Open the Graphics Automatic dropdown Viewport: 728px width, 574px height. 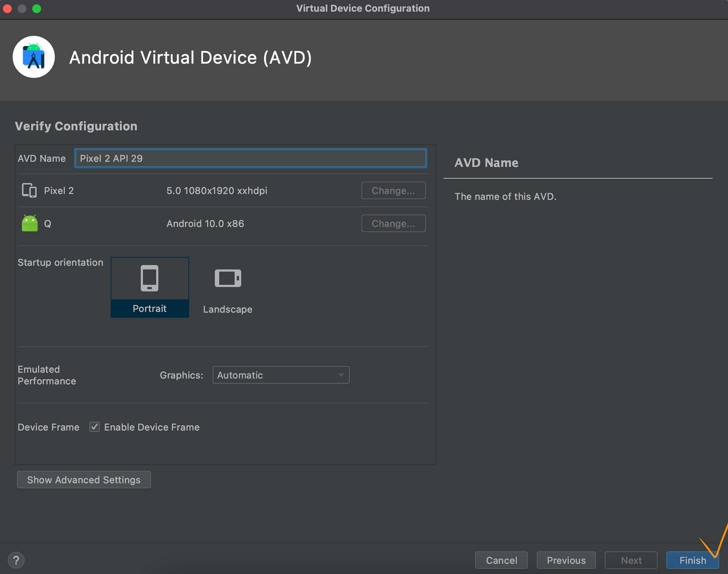point(281,375)
